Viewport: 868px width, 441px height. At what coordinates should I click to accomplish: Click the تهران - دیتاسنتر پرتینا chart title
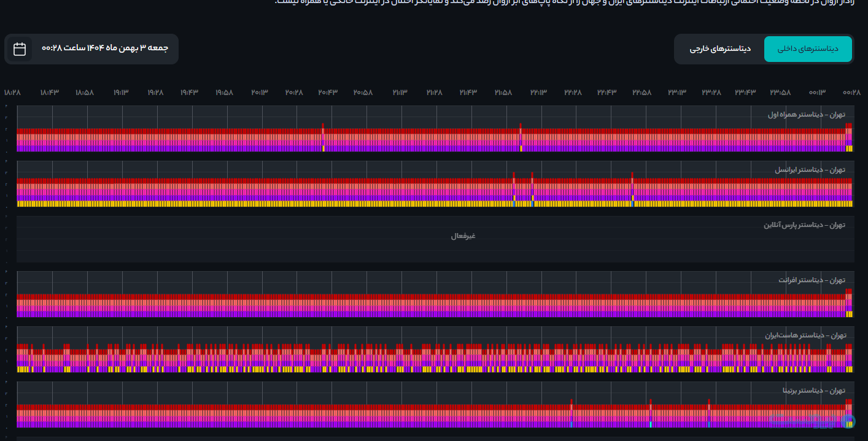tap(813, 391)
